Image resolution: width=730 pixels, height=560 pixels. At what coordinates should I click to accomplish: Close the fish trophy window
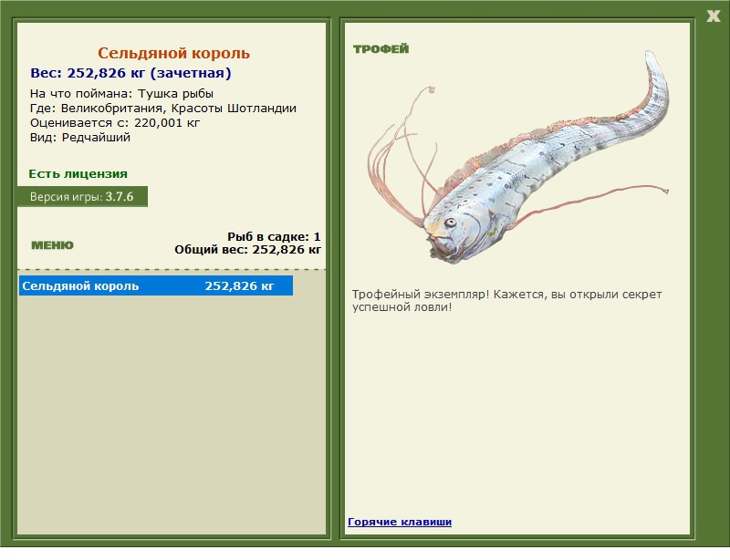713,16
